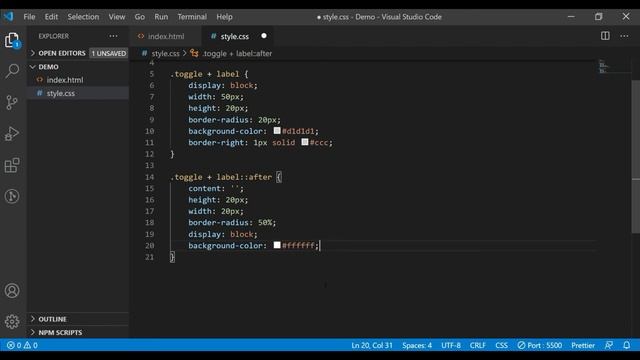Viewport: 640px width, 360px height.
Task: Click style.css in the breadcrumb
Action: [165, 53]
